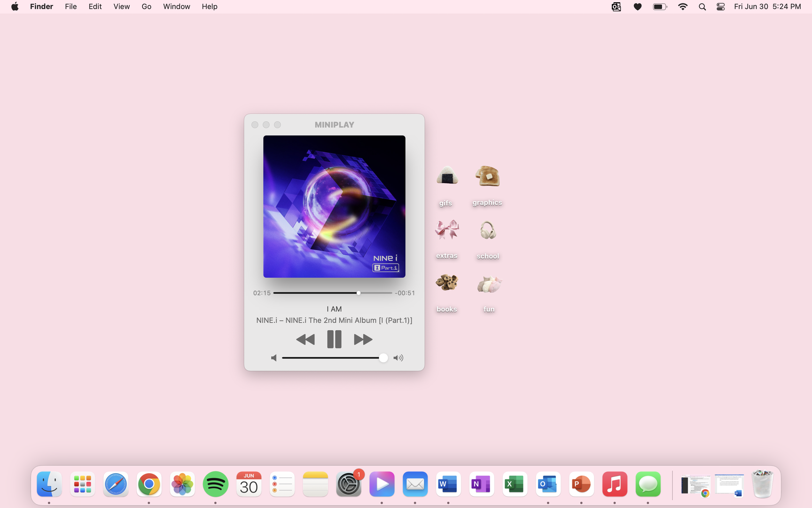812x508 pixels.
Task: Click the Outlook menu bar icon
Action: pos(616,7)
